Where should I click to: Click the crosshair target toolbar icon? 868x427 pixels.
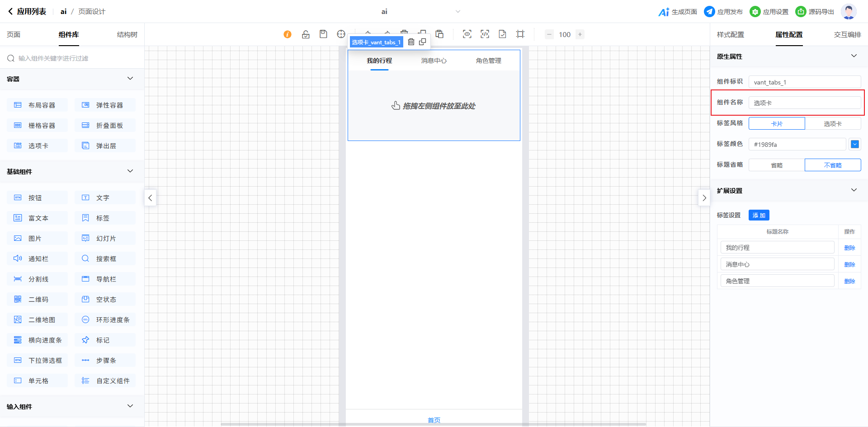click(x=341, y=34)
